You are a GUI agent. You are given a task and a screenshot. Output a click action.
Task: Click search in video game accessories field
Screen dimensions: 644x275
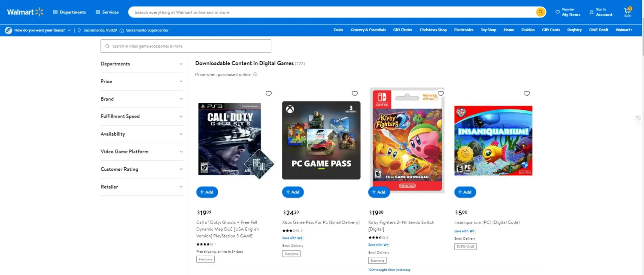tap(186, 46)
